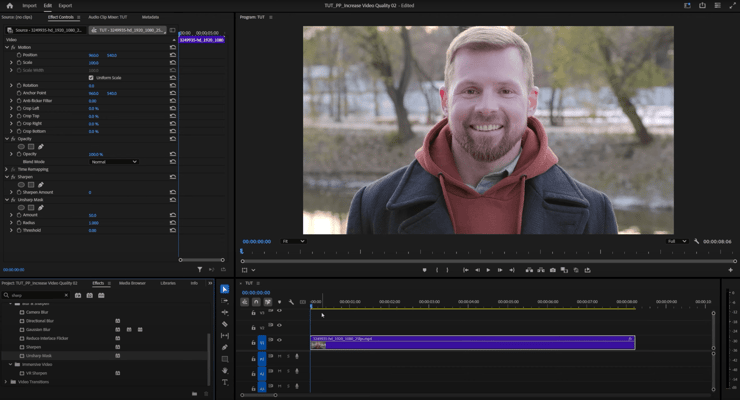The image size is (740, 400).
Task: Mute audio track A1
Action: (x=279, y=357)
